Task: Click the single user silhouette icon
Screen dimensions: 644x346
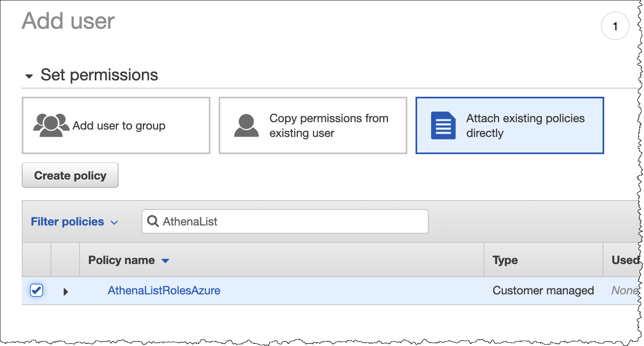Action: pos(246,125)
